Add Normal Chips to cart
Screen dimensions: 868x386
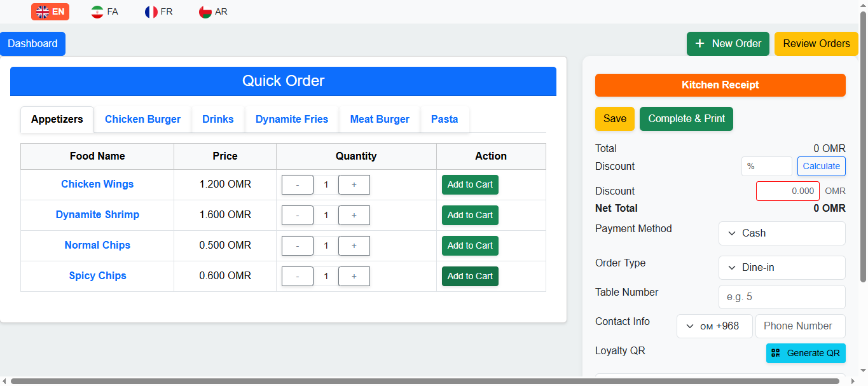click(470, 246)
